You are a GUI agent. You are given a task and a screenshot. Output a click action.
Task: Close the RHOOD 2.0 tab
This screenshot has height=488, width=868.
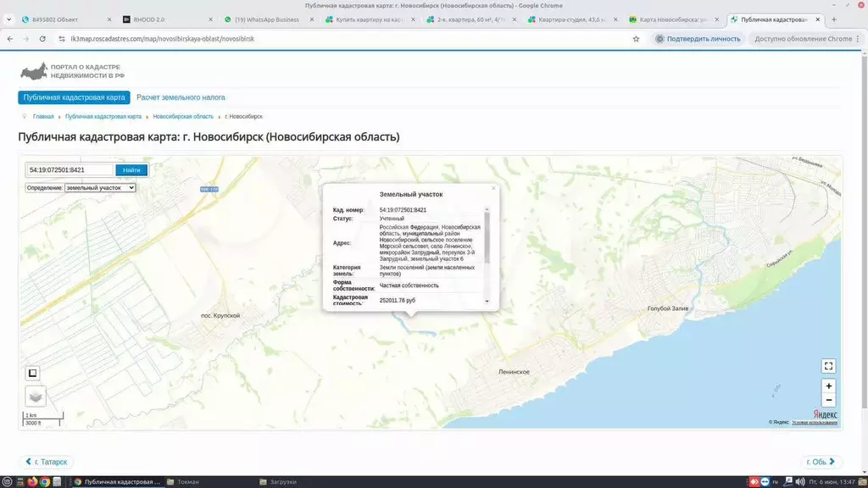click(x=210, y=19)
